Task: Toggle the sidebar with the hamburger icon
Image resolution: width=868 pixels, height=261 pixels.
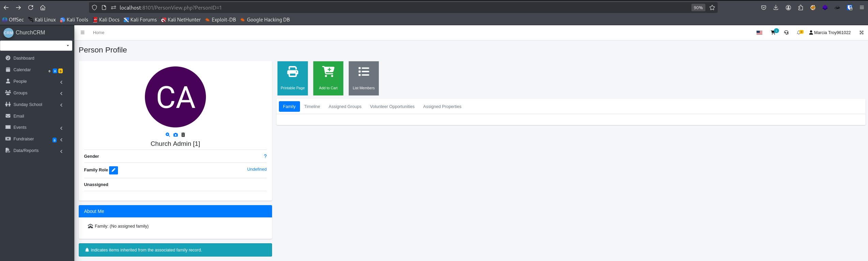Action: coord(83,33)
